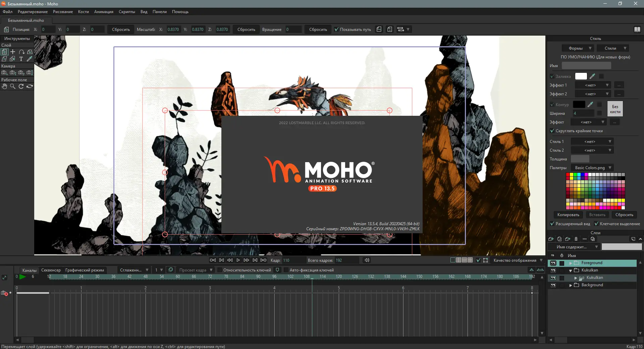Select the Set Origin crosshair tool
The image size is (644, 349).
coord(13,52)
